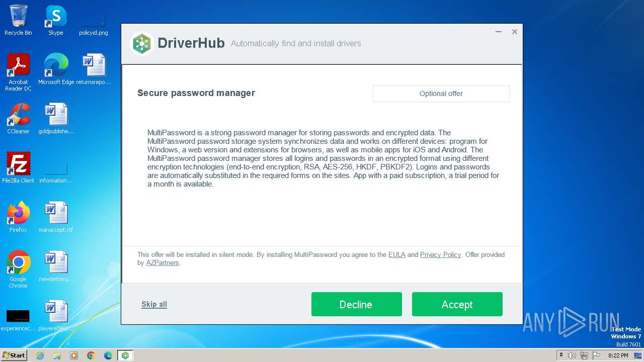Open Windows Media Player from taskbar

tap(74, 355)
